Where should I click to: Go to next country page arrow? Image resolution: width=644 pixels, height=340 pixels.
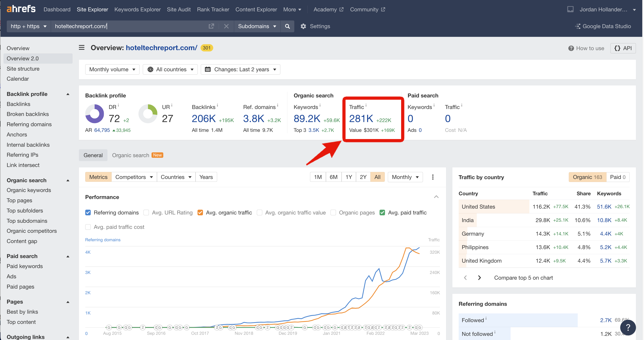(479, 278)
